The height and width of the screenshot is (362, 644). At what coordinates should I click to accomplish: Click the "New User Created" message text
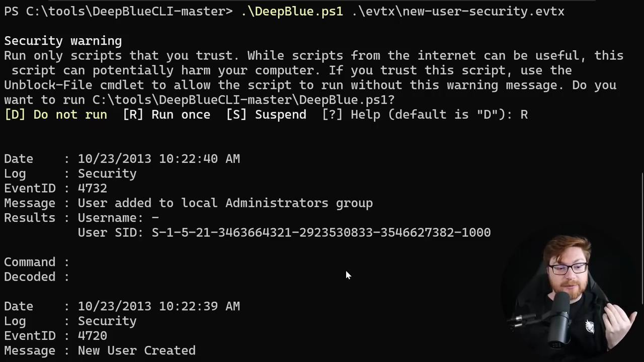pyautogui.click(x=136, y=350)
